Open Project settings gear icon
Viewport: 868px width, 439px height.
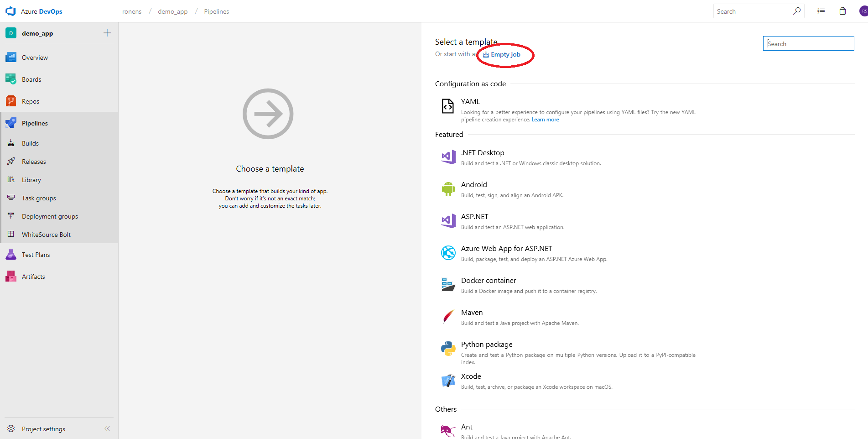[11, 429]
